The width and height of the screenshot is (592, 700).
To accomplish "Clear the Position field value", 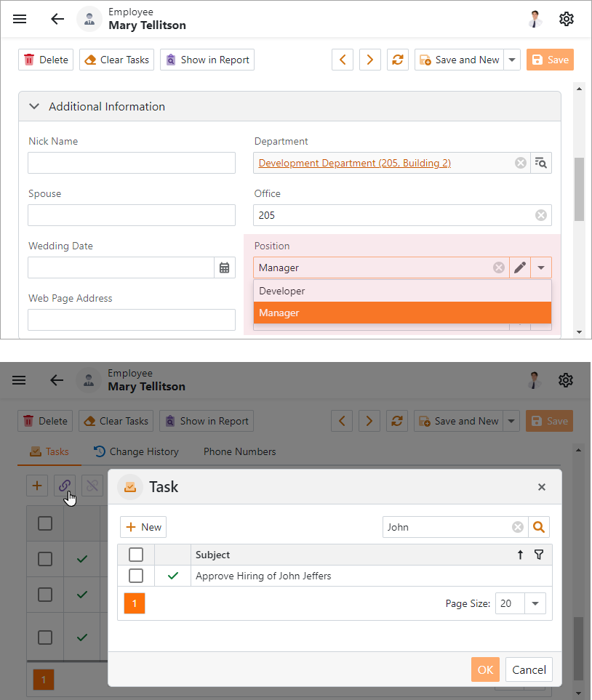I will (499, 267).
